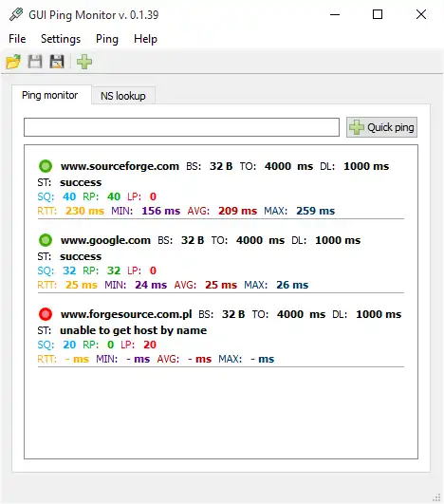Click the SQ value 20 for forgesource
444x504 pixels.
click(69, 345)
